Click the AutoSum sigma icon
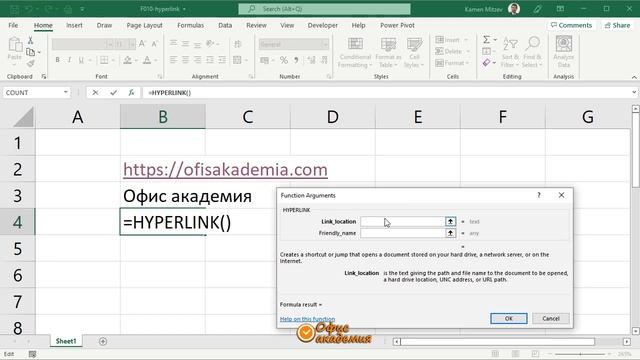Viewport: 640px width, 360px height. point(487,40)
